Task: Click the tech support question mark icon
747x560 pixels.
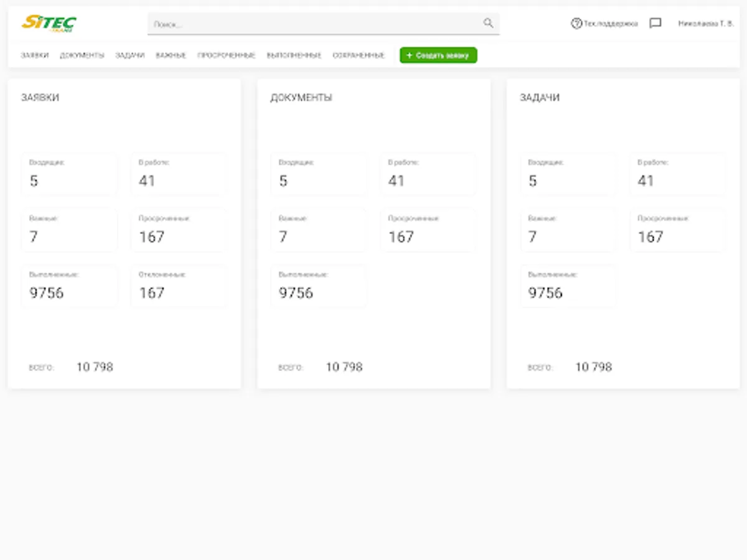Action: 576,24
